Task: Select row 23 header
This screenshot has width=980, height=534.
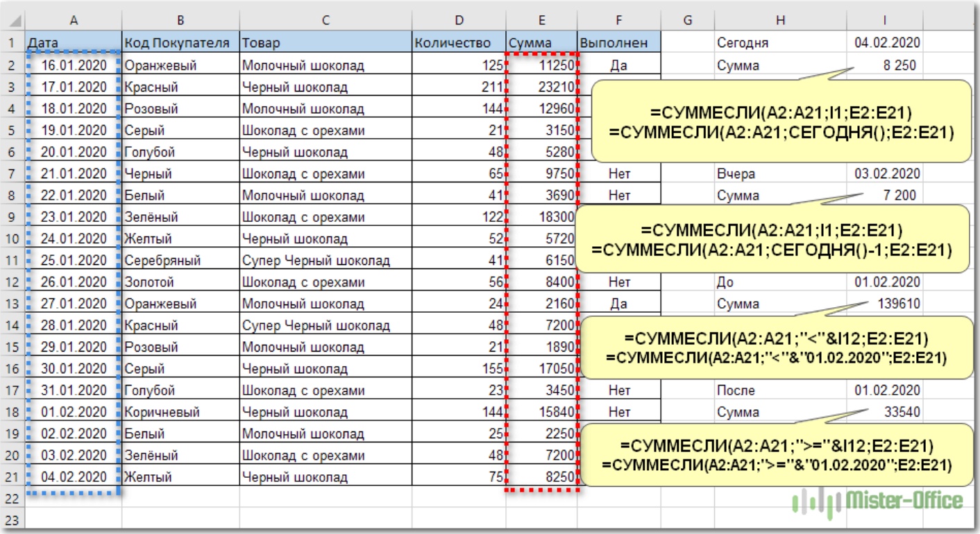Action: [x=12, y=520]
